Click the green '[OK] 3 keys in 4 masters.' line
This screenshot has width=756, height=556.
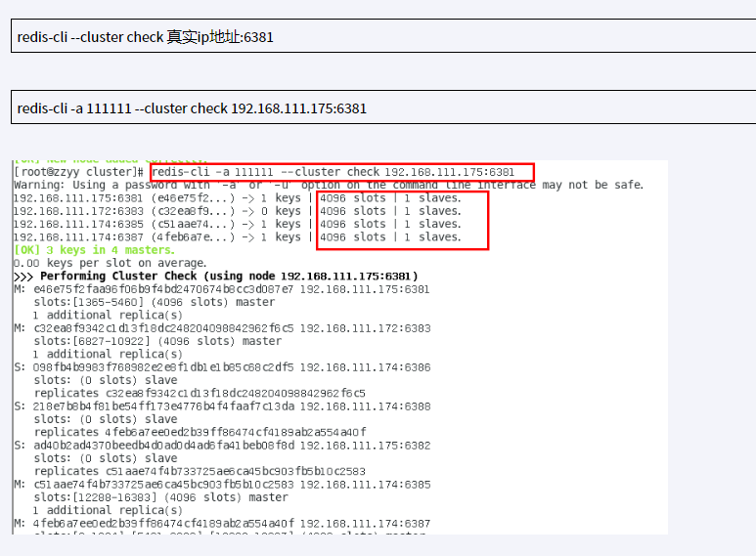pyautogui.click(x=94, y=250)
